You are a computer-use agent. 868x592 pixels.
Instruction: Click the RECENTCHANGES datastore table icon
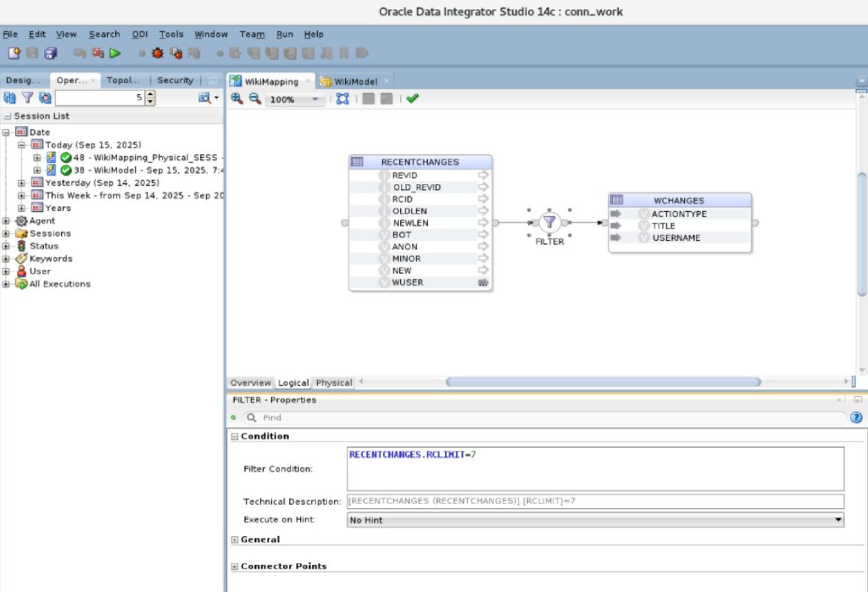(357, 162)
